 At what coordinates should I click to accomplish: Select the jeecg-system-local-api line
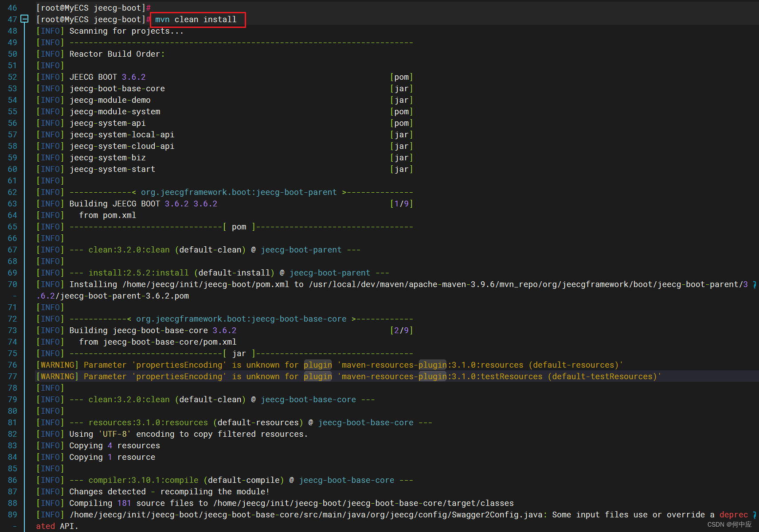(122, 135)
